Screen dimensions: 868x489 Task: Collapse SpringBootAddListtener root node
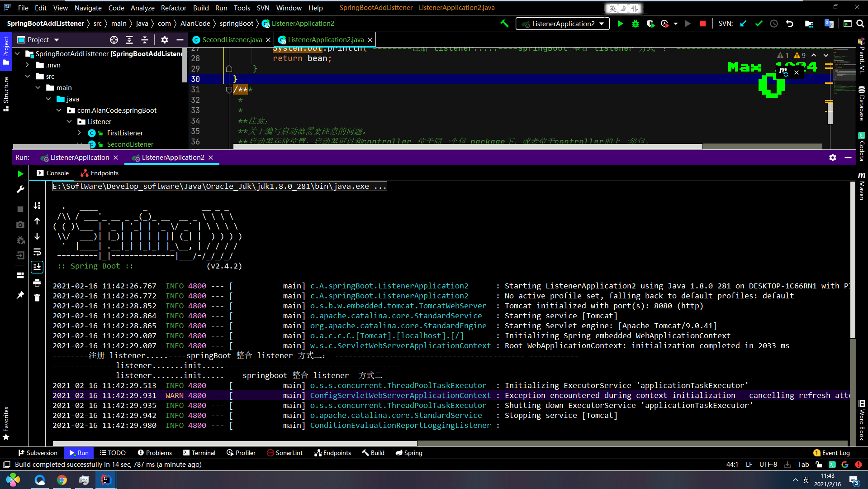(17, 53)
